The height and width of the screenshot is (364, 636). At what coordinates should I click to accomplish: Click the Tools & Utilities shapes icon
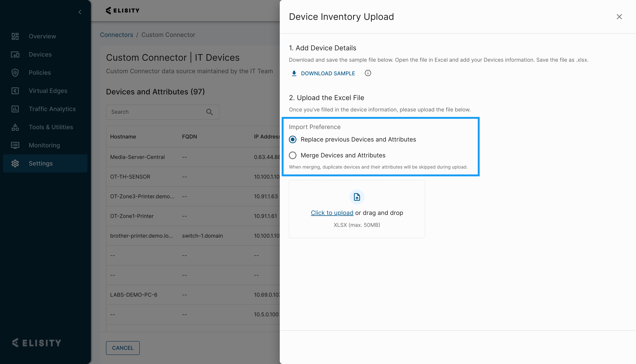[x=15, y=127]
